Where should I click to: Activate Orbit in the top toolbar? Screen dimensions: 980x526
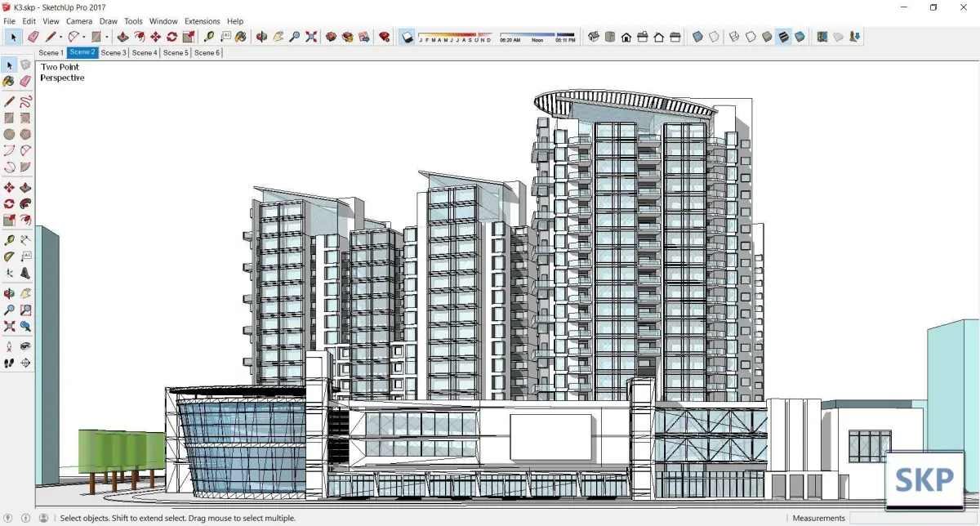tap(262, 37)
